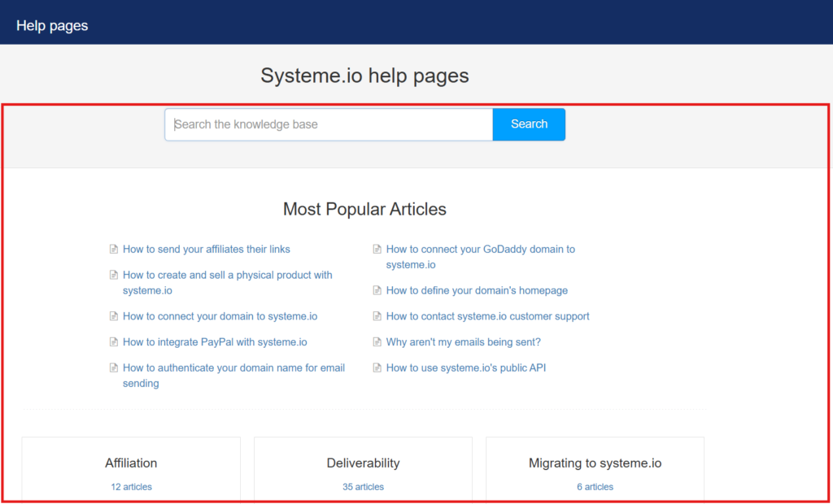Click the article icon for the physical product guide
This screenshot has width=833, height=504.
click(113, 275)
